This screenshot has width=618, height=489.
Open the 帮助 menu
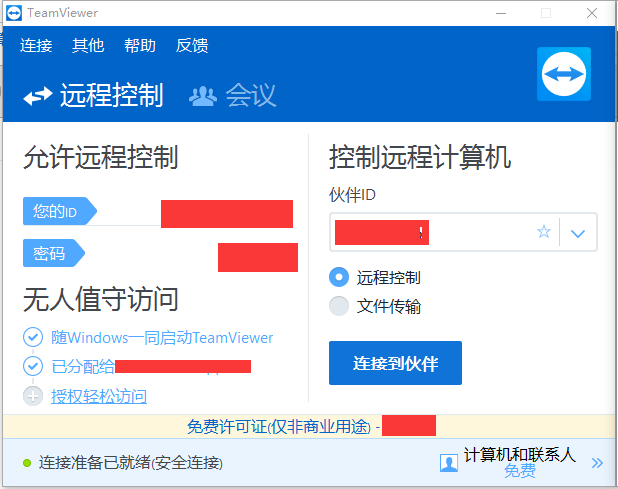pos(140,45)
